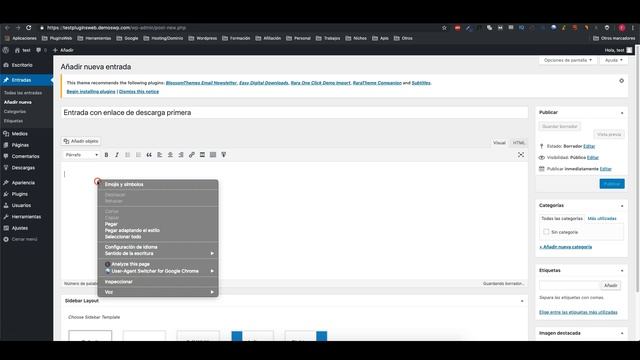Screen dimensions: 640x360
Task: Open the Añadir nueva categoría link
Action: click(x=565, y=247)
